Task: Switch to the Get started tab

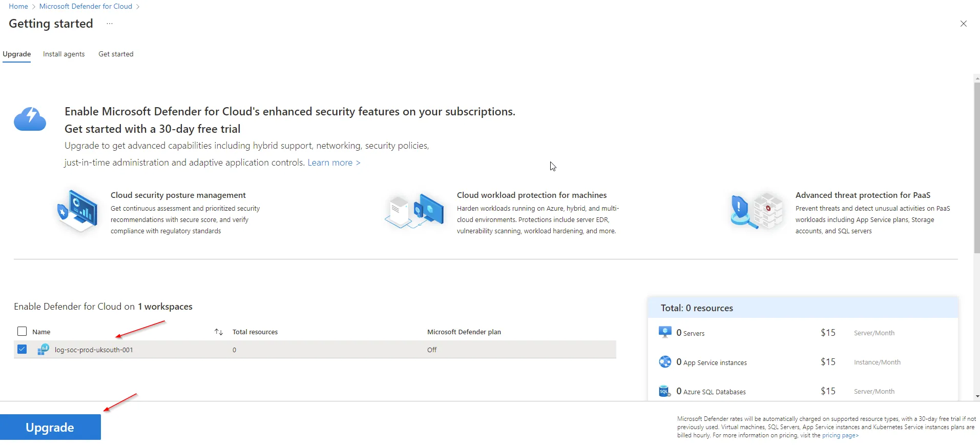Action: (x=116, y=54)
